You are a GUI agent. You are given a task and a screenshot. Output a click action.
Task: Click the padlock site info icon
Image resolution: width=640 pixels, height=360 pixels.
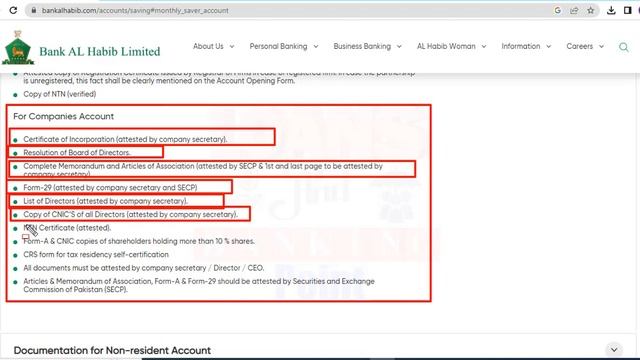[34, 10]
